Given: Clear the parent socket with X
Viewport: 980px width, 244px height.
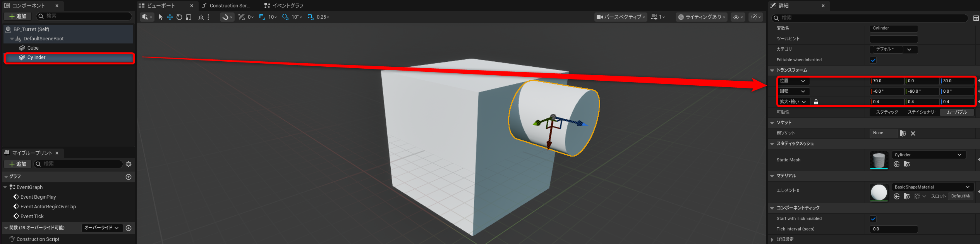Looking at the screenshot, I should [913, 133].
